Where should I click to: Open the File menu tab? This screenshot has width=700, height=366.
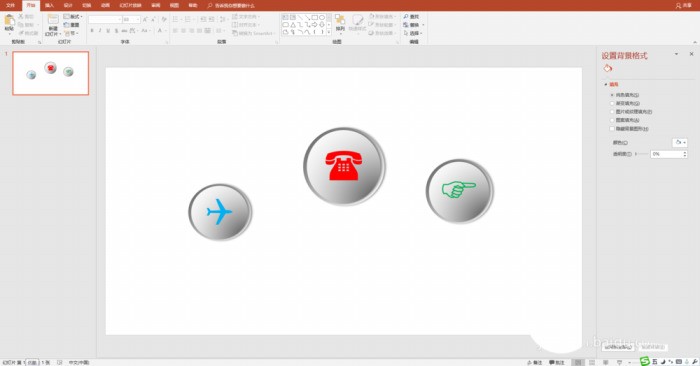(x=11, y=5)
